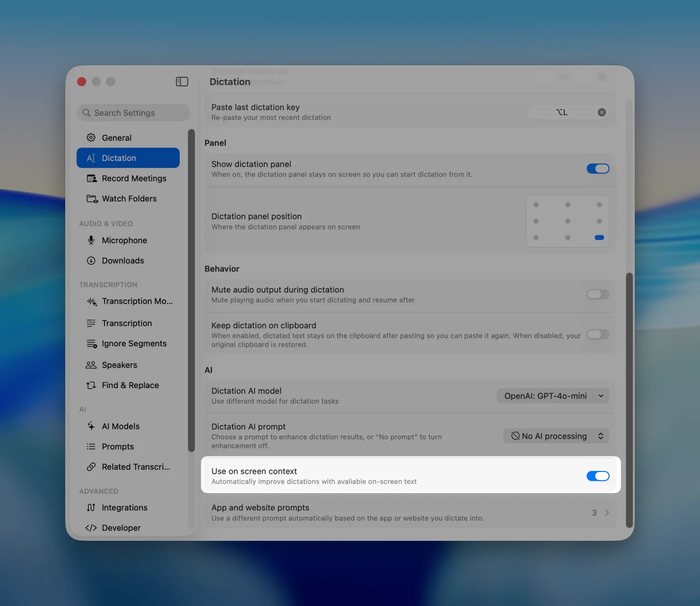Viewport: 700px width, 606px height.
Task: Enable Keep dictation on clipboard
Action: point(598,334)
